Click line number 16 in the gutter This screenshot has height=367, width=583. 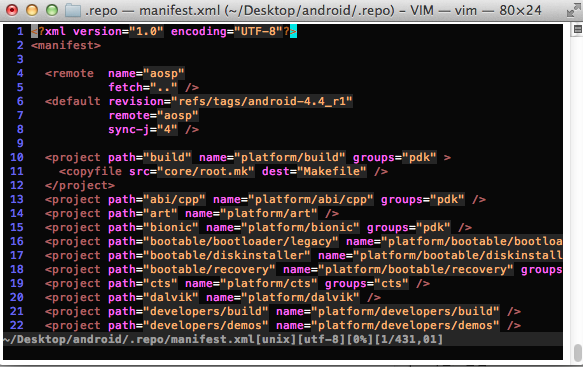17,241
